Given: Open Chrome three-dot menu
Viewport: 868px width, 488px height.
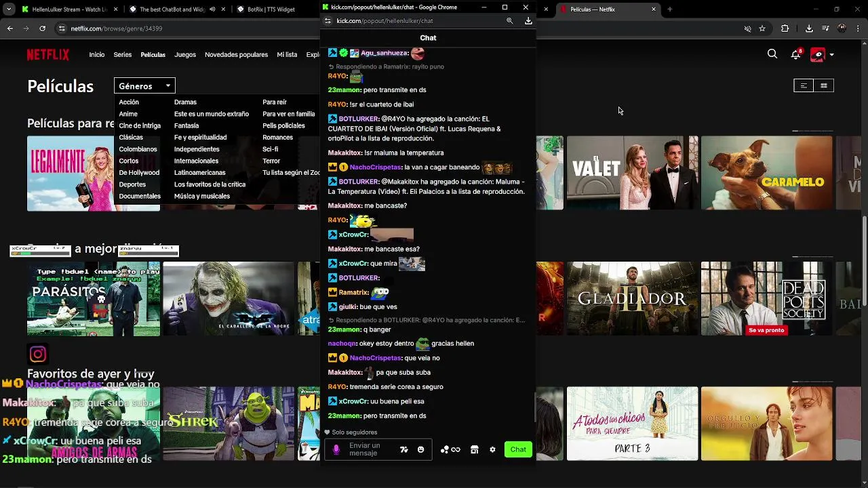Looking at the screenshot, I should pyautogui.click(x=858, y=28).
